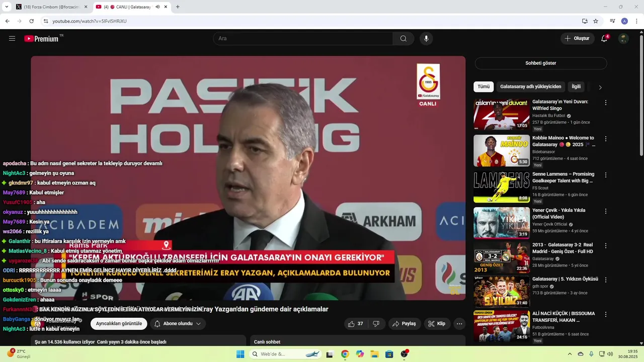Open options menu for Yıkıla Yıkıla video
644x362 pixels.
[x=606, y=211]
